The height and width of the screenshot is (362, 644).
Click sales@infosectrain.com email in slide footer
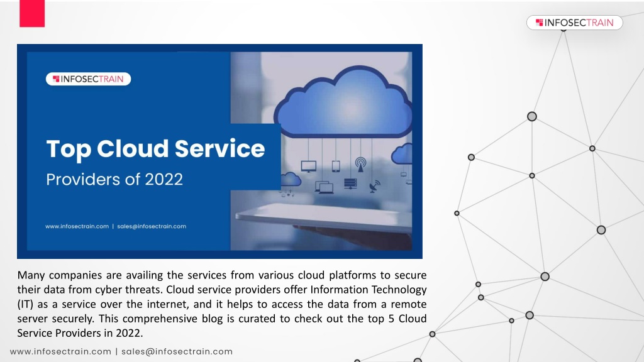177,352
